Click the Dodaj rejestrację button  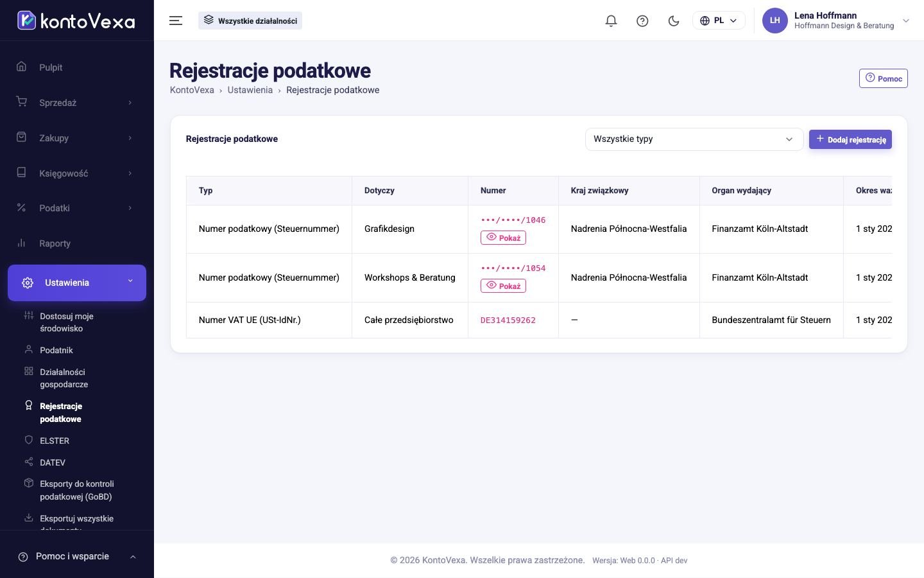point(850,139)
